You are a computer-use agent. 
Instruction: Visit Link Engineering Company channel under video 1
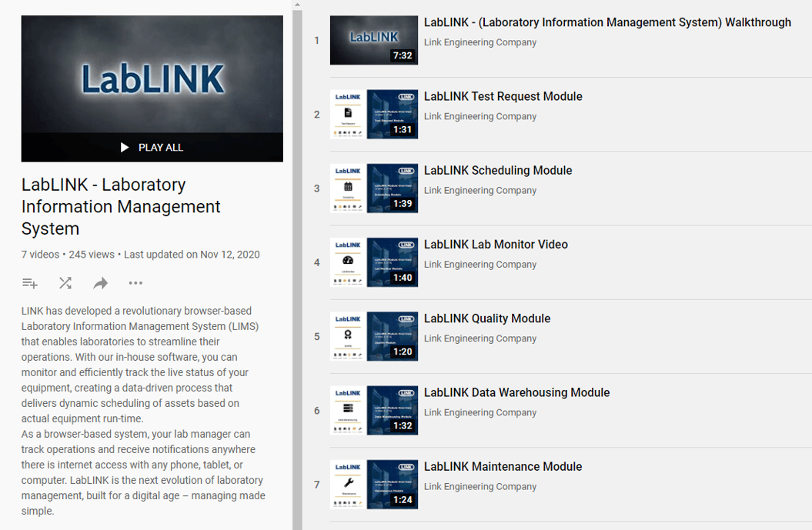pos(480,42)
